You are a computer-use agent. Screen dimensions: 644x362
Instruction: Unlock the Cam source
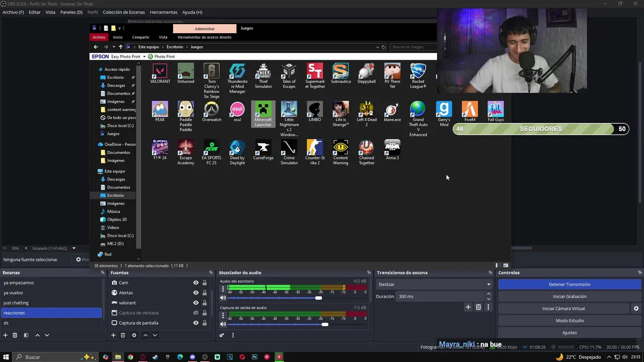click(x=204, y=283)
